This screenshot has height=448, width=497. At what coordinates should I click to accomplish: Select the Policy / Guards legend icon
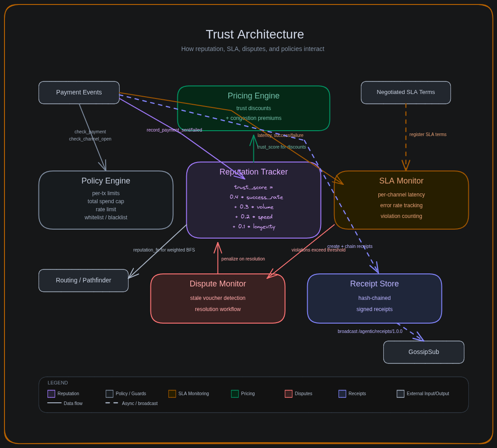pyautogui.click(x=109, y=393)
